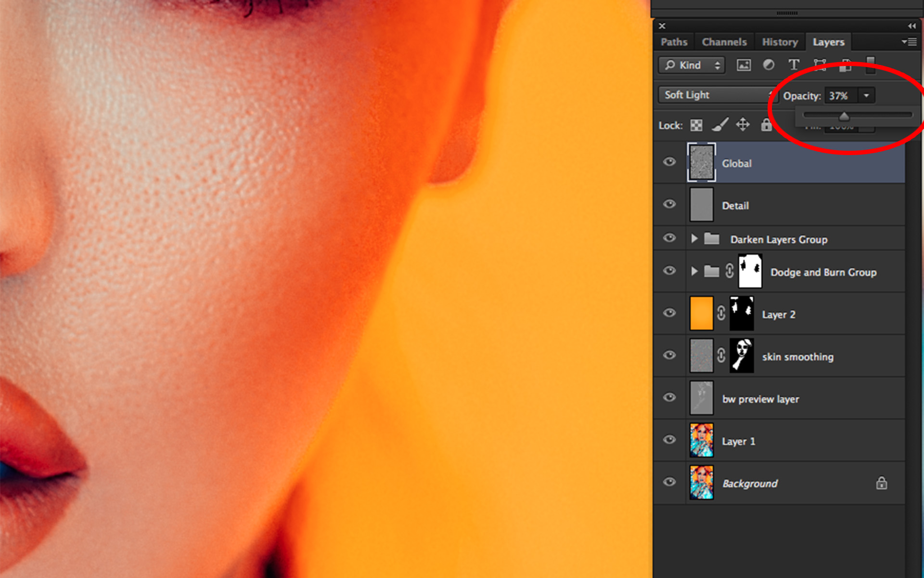Toggle Background layer visibility

pyautogui.click(x=669, y=482)
